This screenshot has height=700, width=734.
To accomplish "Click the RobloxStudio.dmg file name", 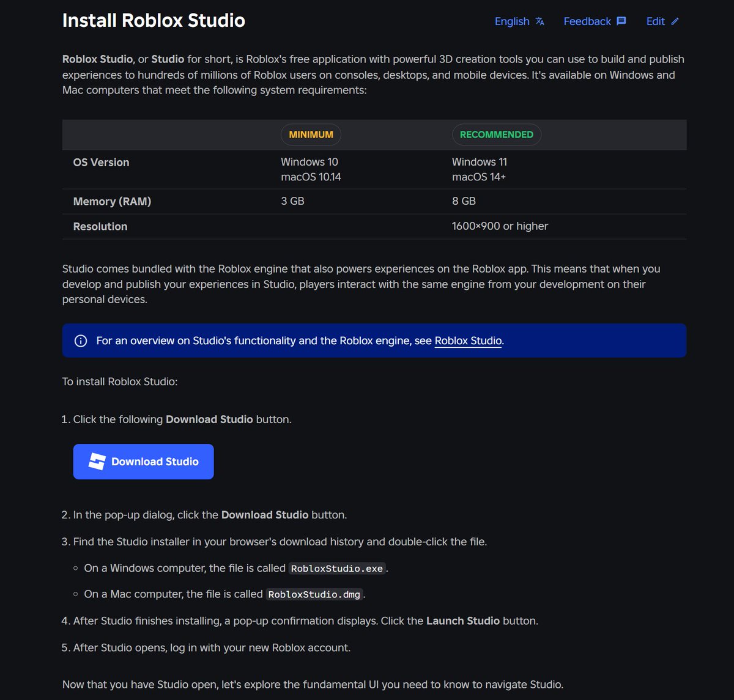I will (x=315, y=594).
